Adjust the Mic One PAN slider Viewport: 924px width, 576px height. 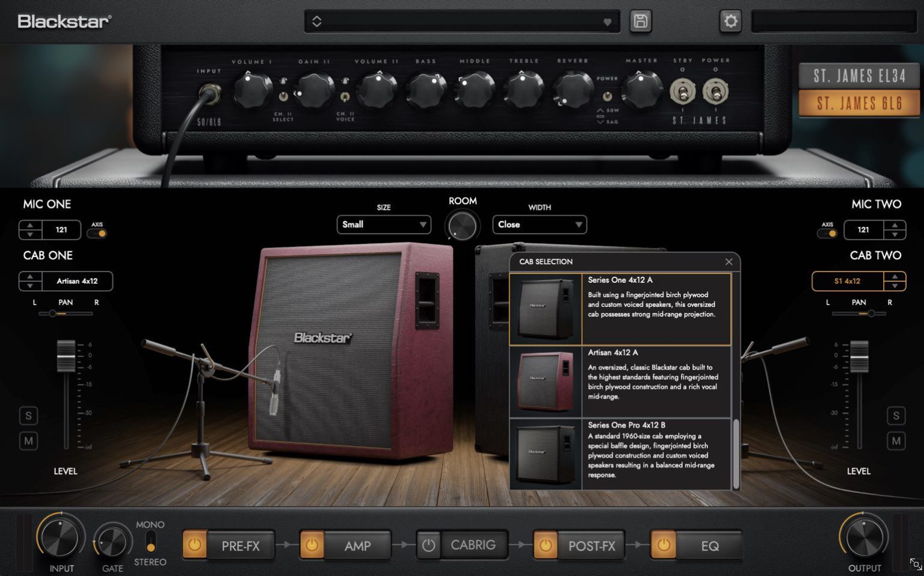click(x=52, y=312)
